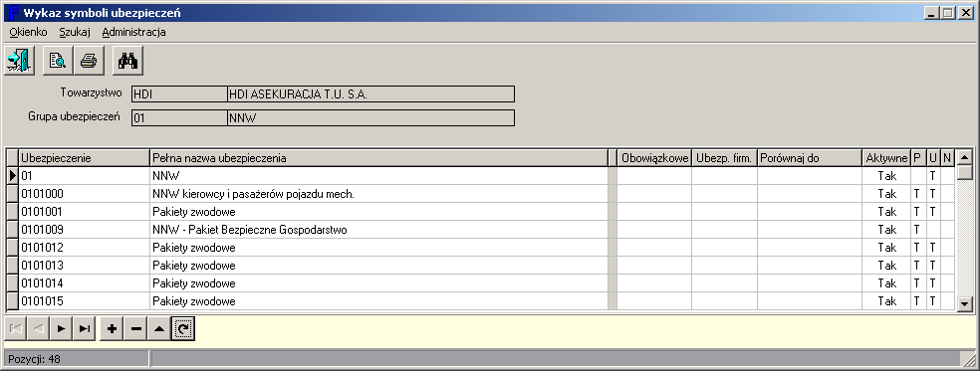Click the edit record up-triangle button
The image size is (980, 371).
click(x=159, y=328)
